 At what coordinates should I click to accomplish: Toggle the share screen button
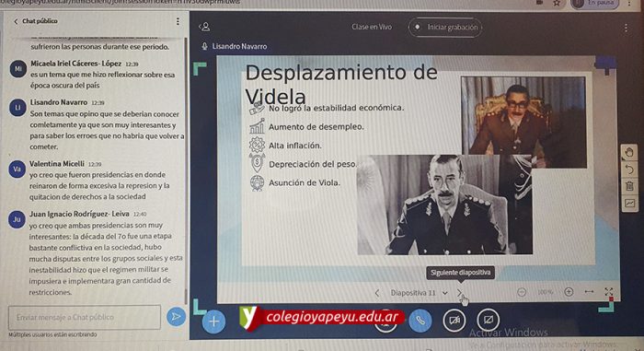(488, 320)
